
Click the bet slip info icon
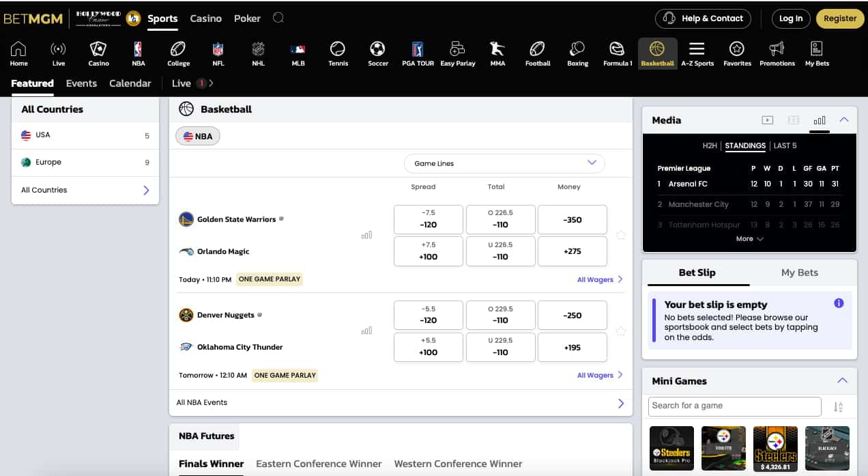839,303
